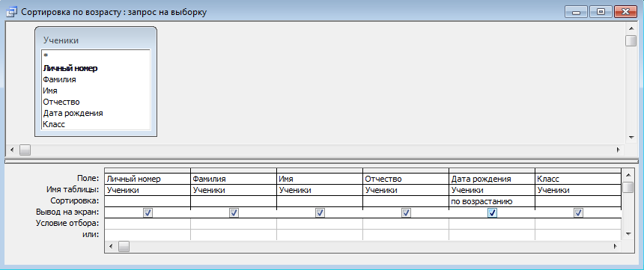
Task: Click the Поле cell containing Отчество
Action: (x=406, y=179)
